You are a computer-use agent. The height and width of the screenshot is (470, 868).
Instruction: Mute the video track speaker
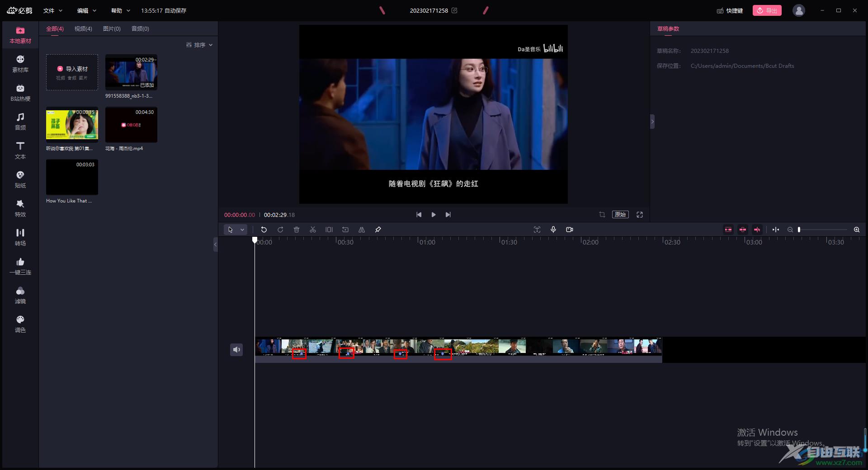point(236,349)
